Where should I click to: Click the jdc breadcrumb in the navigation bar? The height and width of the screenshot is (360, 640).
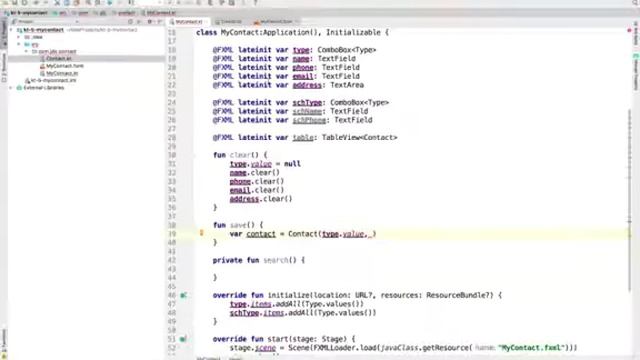point(101,13)
